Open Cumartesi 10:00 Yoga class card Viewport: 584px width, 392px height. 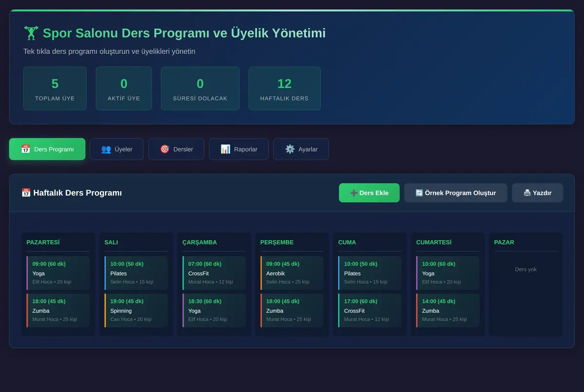448,273
